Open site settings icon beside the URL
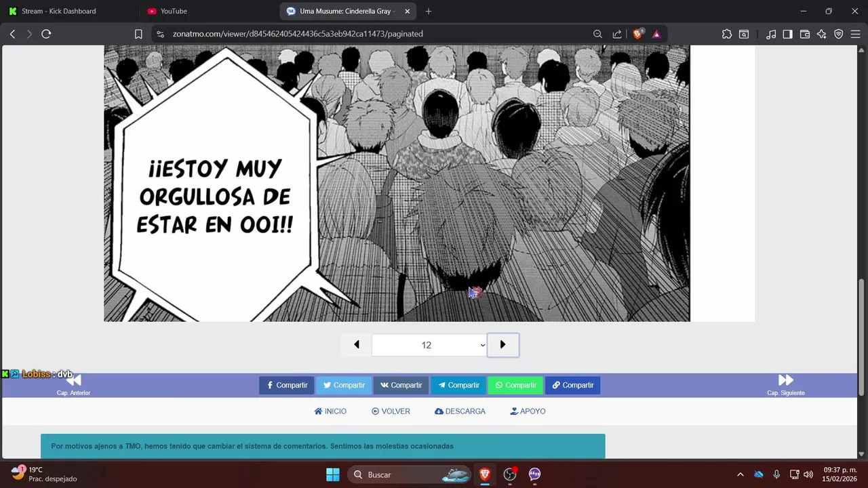Image resolution: width=868 pixels, height=488 pixels. 160,34
